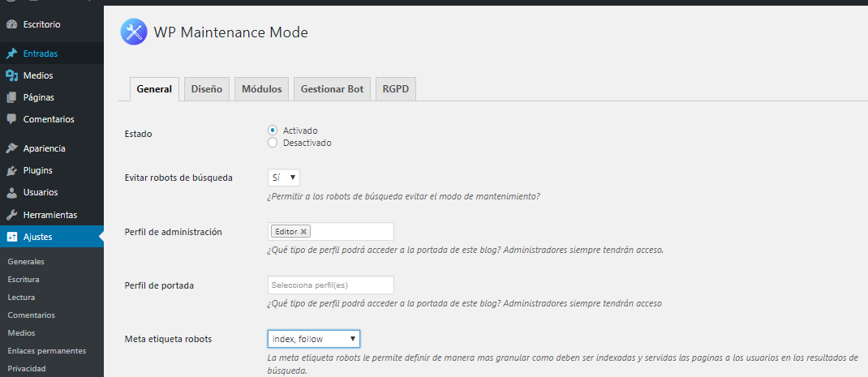Open the Ajustes menu item
Image resolution: width=868 pixels, height=377 pixels.
tap(51, 237)
